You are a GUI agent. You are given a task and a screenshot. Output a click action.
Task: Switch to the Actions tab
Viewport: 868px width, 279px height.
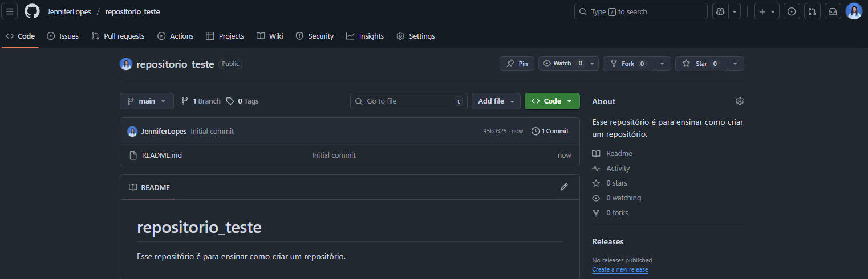tap(176, 36)
